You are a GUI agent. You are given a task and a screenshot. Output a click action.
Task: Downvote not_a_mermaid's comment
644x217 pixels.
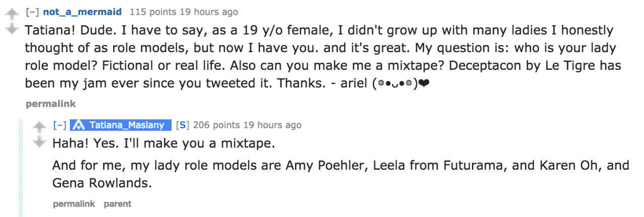pos(12,31)
